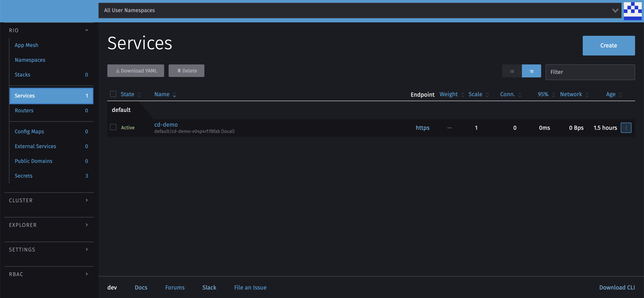Image resolution: width=644 pixels, height=298 pixels.
Task: Navigate to Stacks menu item
Action: click(22, 74)
